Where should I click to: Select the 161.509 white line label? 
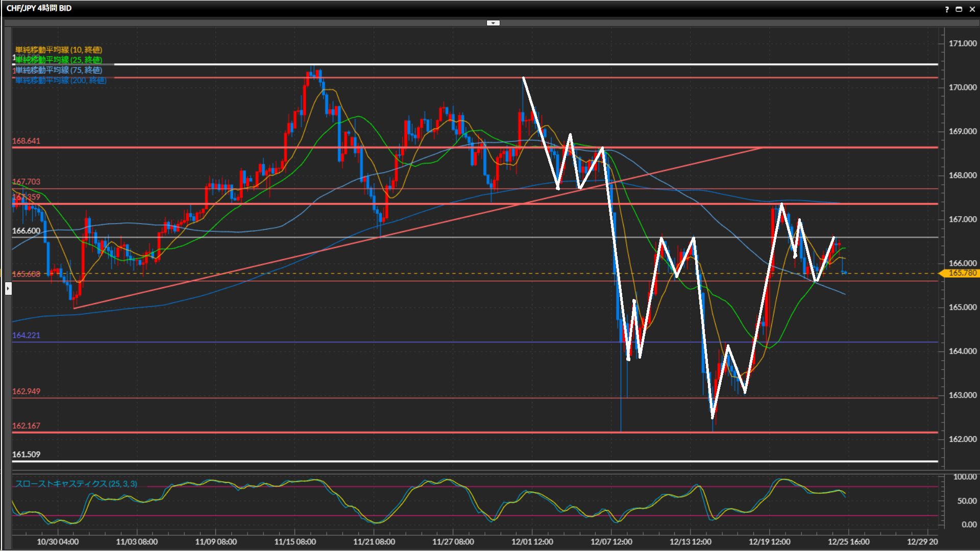(26, 454)
